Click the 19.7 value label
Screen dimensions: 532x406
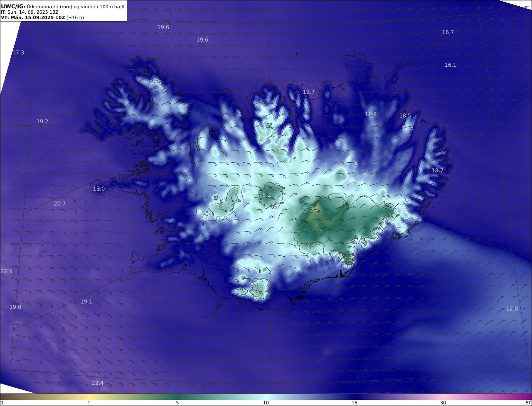(308, 92)
